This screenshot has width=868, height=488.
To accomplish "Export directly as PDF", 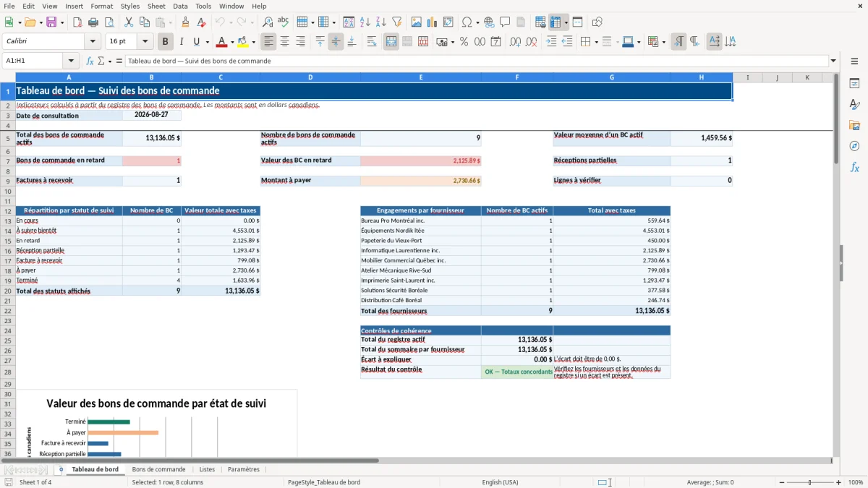I will pyautogui.click(x=77, y=22).
